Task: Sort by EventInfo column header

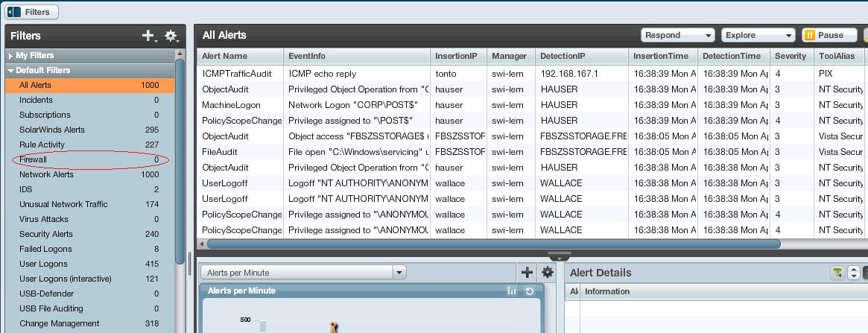Action: pos(357,57)
